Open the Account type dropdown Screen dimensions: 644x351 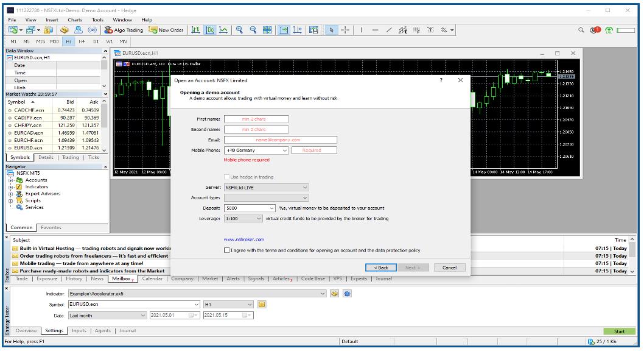pos(267,197)
